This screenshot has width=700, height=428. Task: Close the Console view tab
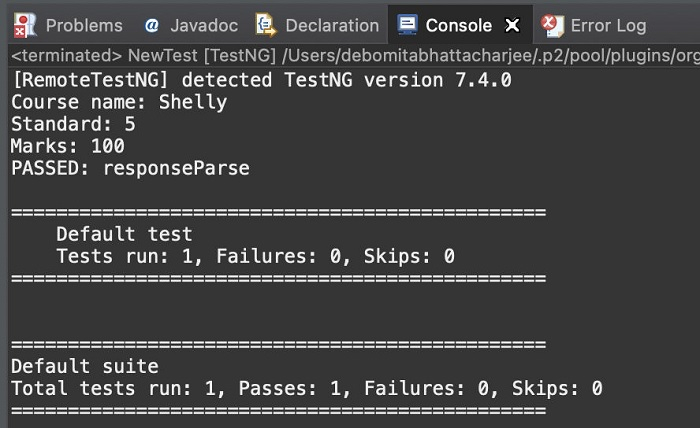click(512, 25)
